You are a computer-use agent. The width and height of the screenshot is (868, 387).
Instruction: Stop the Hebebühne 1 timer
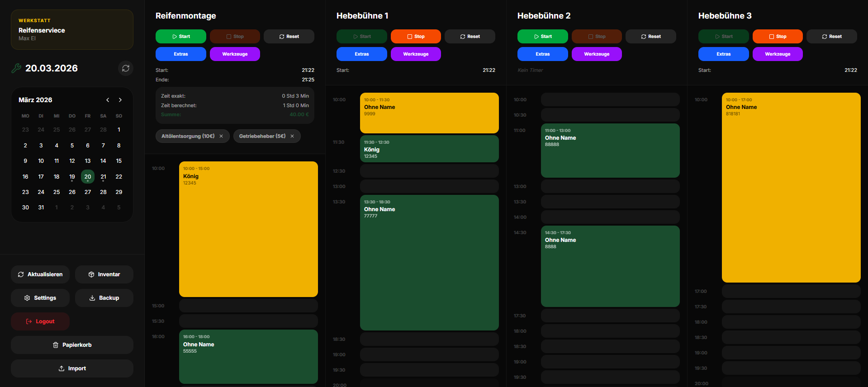coord(415,37)
